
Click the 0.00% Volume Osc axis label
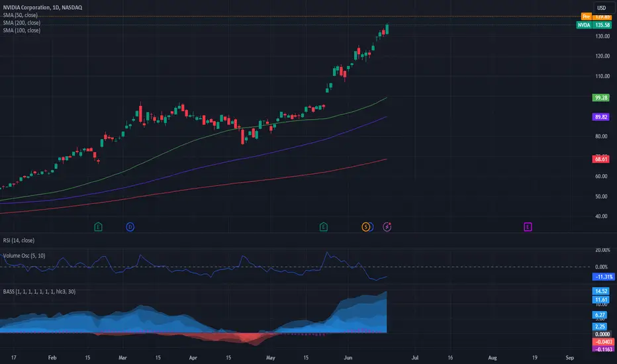(x=602, y=267)
